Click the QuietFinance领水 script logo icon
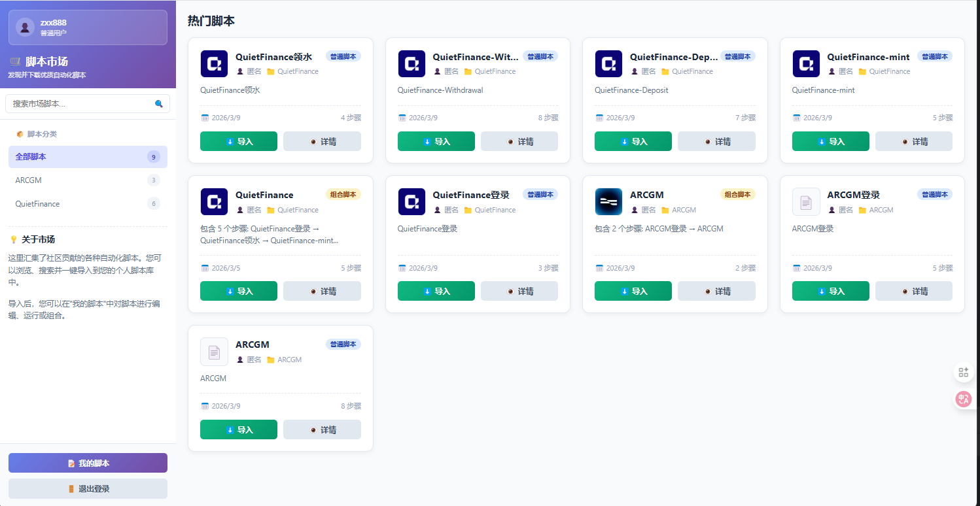The height and width of the screenshot is (506, 980). tap(214, 63)
